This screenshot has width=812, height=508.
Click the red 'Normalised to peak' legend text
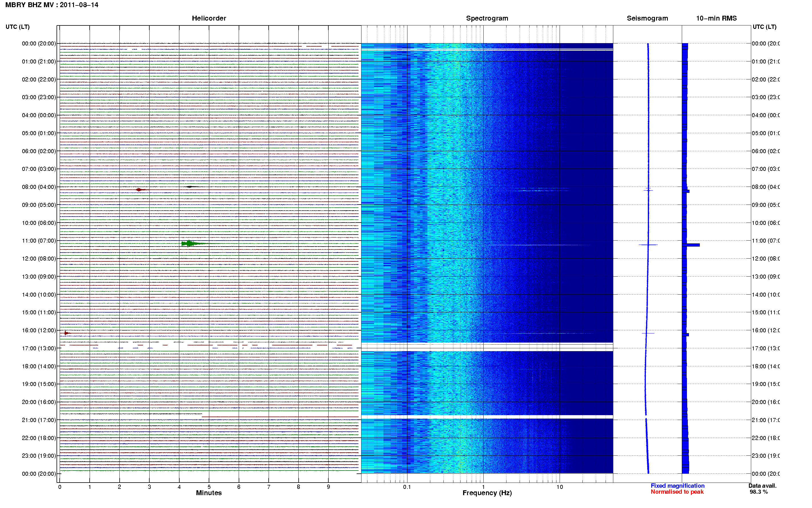[677, 492]
